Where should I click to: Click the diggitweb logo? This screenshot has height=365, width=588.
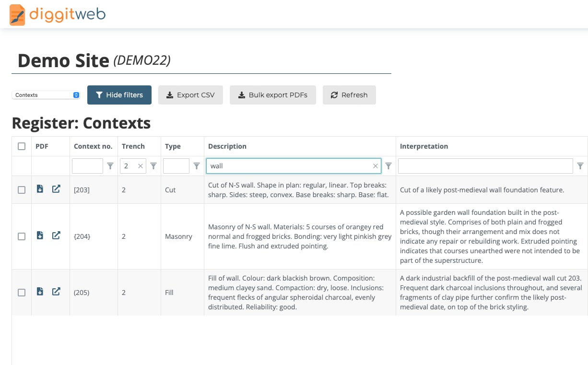point(57,14)
